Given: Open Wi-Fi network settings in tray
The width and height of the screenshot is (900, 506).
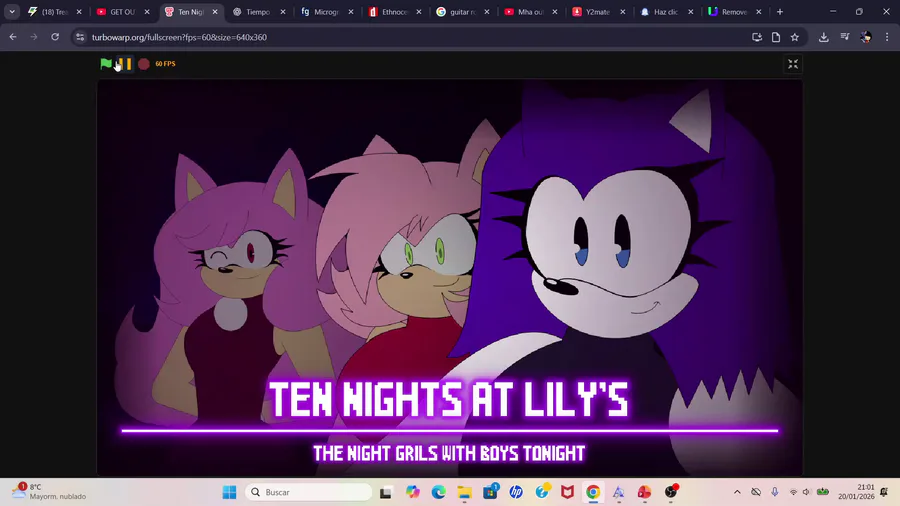Looking at the screenshot, I should click(x=793, y=492).
